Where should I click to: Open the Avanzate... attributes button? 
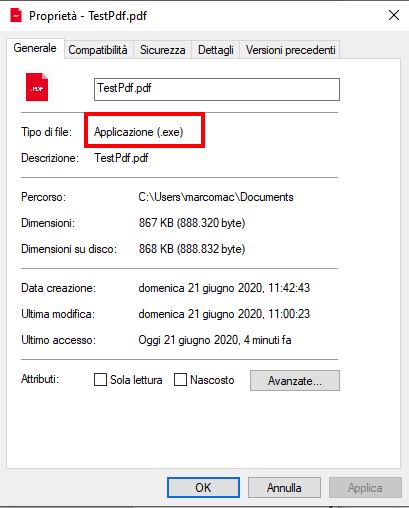[295, 380]
